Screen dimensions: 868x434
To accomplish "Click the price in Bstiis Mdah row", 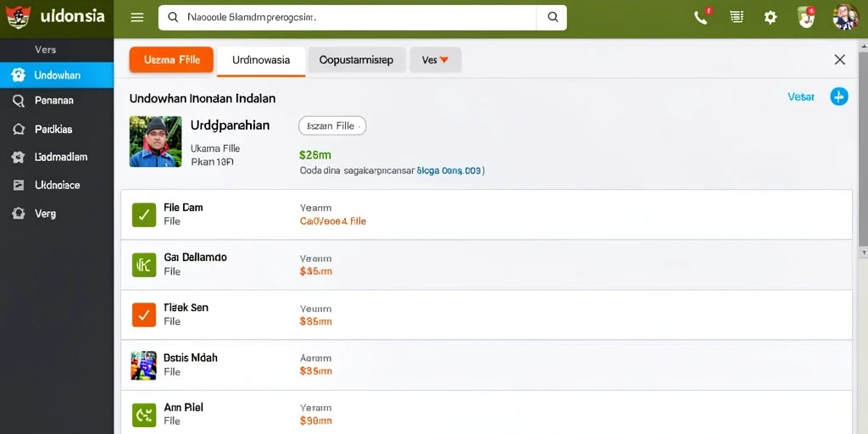I will click(315, 371).
